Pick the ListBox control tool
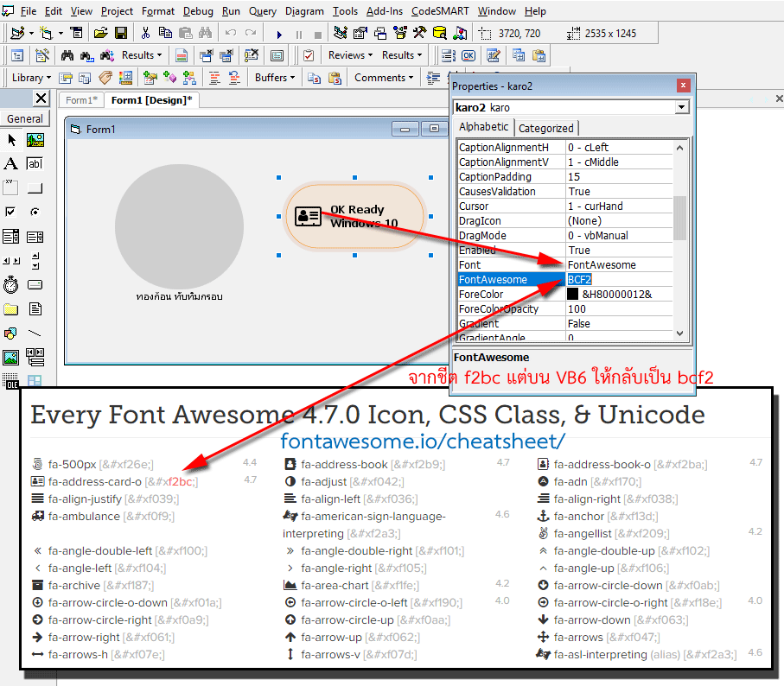 35,237
